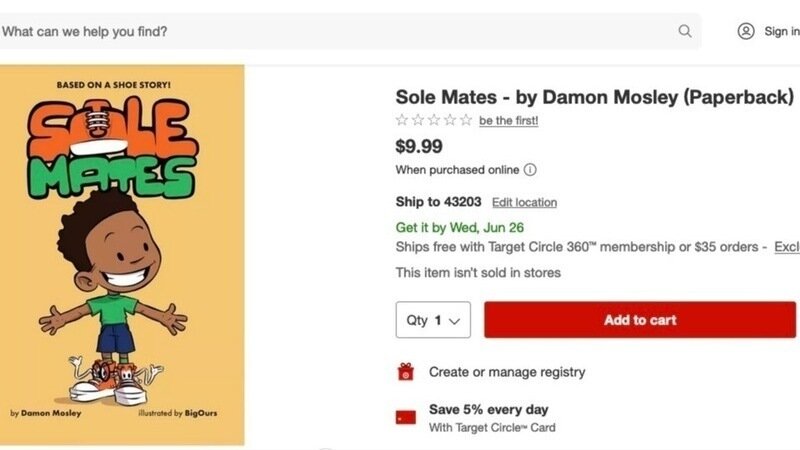Screen dimensions: 800x450
Task: Click the account profile icon
Action: 746,31
